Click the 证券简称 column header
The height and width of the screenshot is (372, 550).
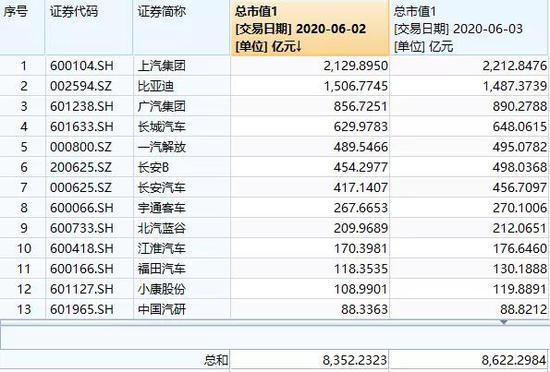(181, 27)
